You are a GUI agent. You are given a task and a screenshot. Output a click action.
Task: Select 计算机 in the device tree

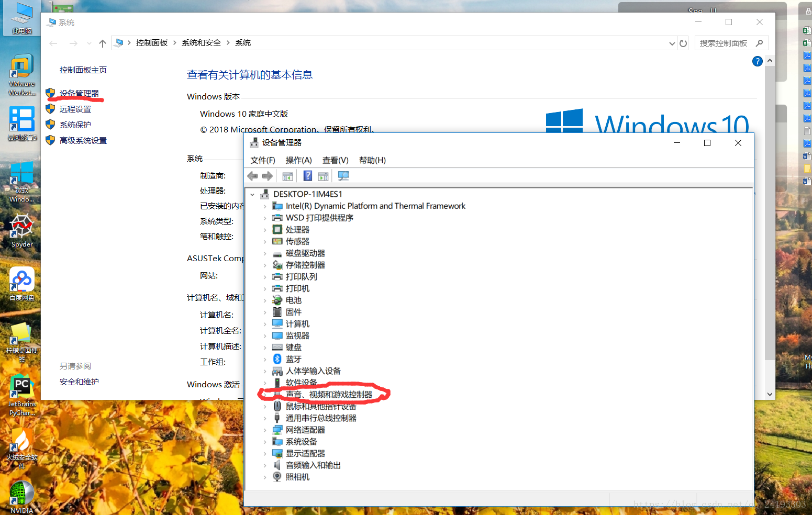(297, 324)
